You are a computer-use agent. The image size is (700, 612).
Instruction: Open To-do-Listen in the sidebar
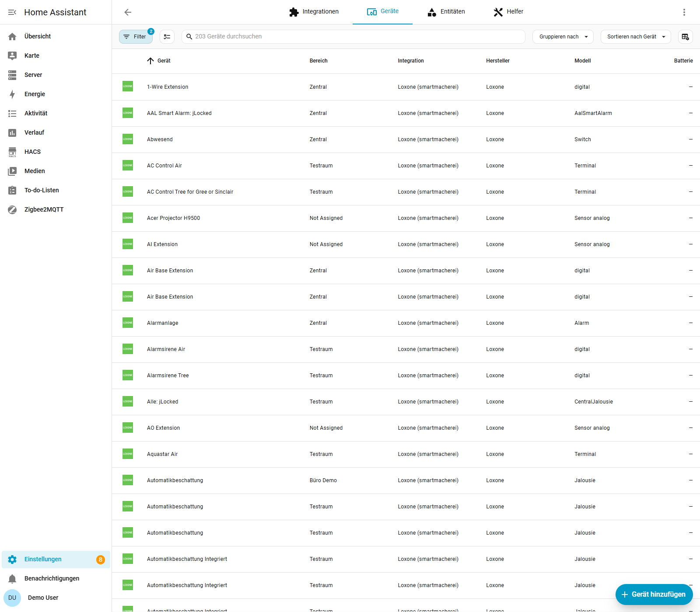click(56, 190)
